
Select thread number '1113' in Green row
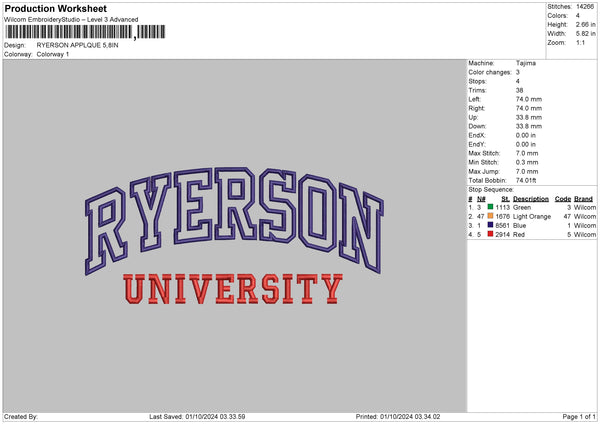[502, 207]
